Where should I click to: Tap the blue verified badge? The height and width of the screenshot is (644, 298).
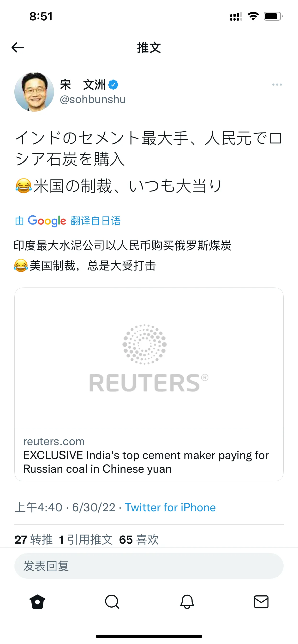(x=113, y=85)
